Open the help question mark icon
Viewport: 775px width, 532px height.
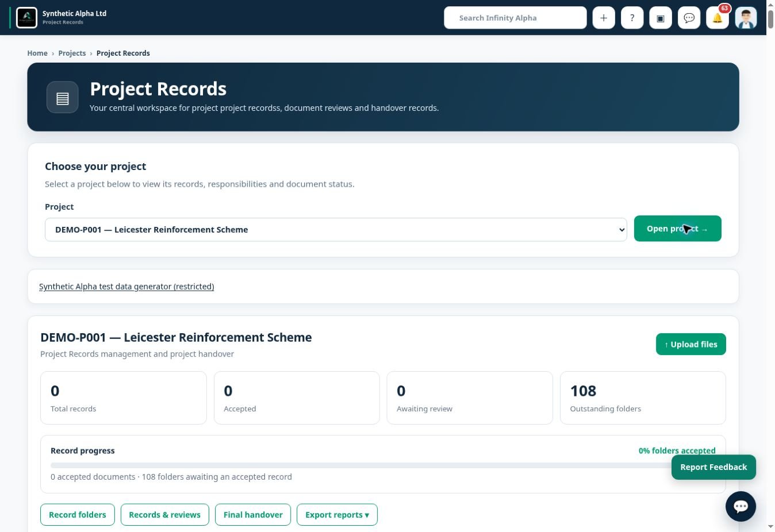tap(632, 18)
